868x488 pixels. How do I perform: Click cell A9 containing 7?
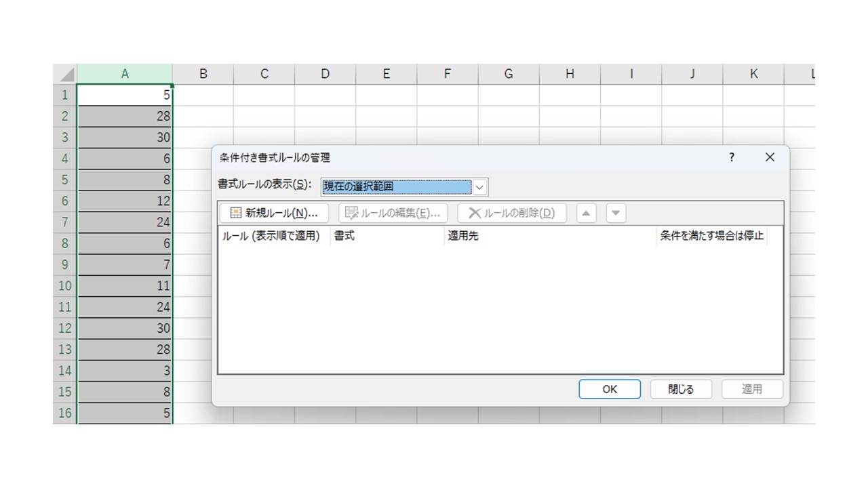(x=125, y=264)
